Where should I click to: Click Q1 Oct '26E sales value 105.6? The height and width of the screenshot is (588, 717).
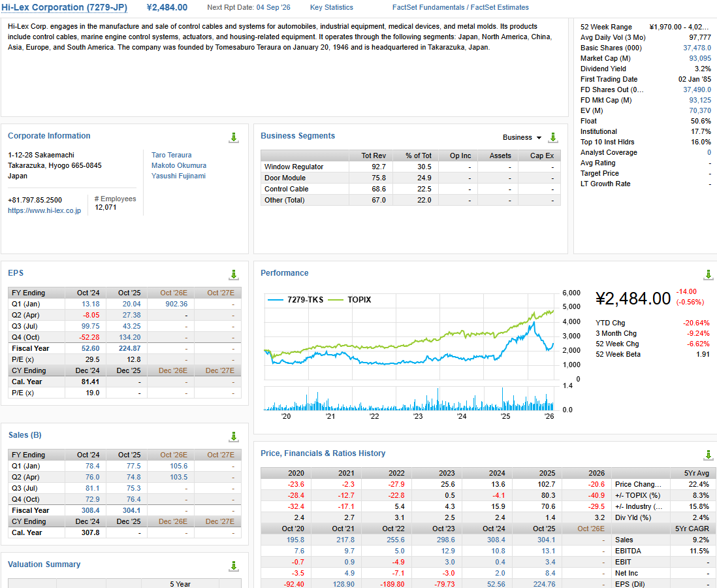179,466
